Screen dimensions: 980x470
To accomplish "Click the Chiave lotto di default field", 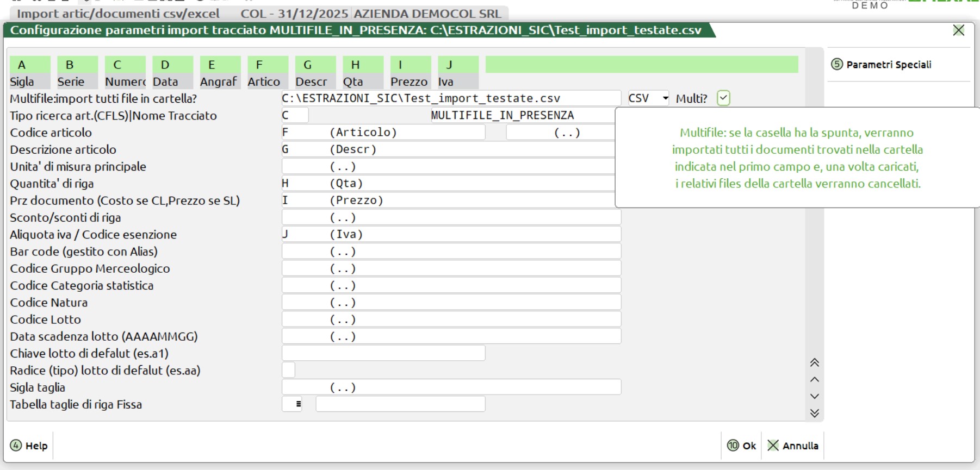I will point(383,353).
